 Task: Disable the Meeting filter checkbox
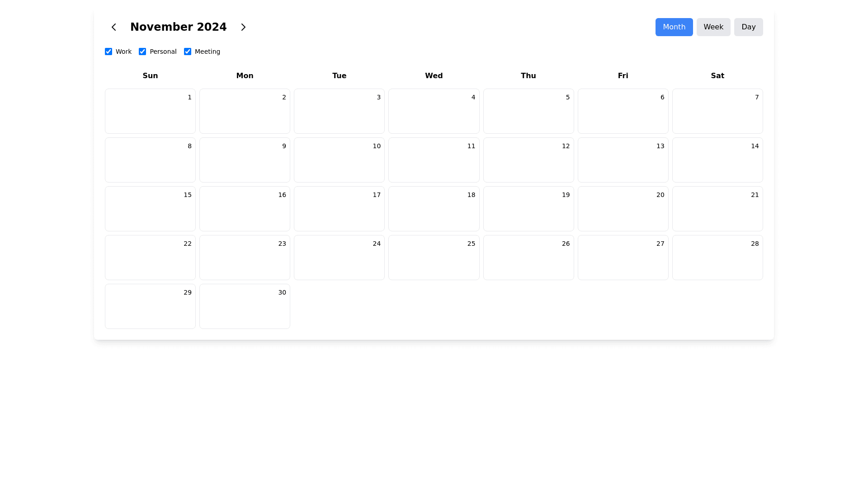pos(188,52)
